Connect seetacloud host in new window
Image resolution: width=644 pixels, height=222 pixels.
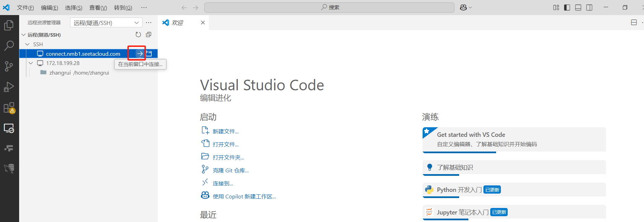tap(149, 54)
